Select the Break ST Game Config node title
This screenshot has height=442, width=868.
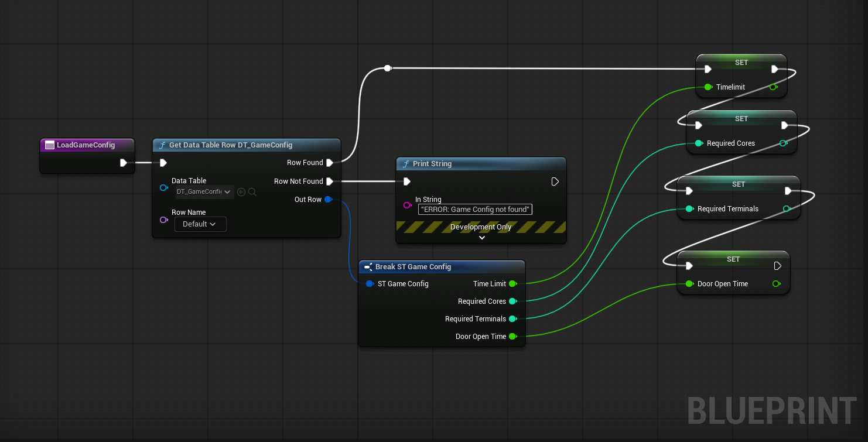tap(413, 267)
